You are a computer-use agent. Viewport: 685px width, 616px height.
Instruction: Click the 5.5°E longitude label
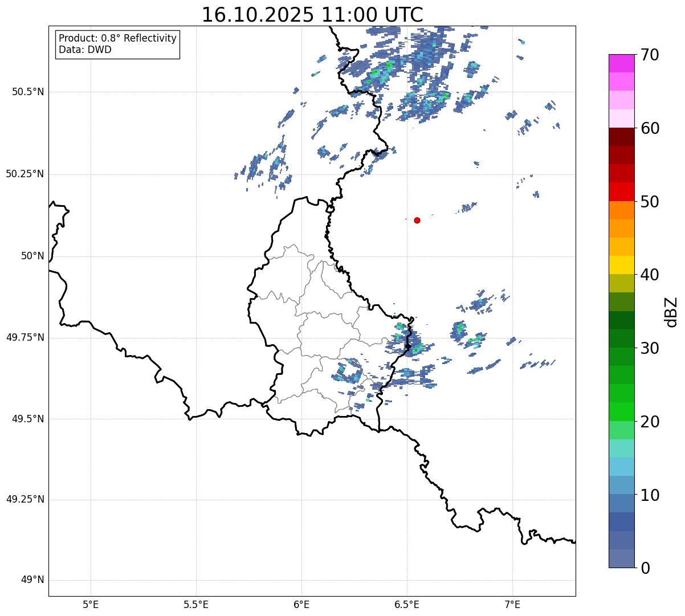pos(196,604)
